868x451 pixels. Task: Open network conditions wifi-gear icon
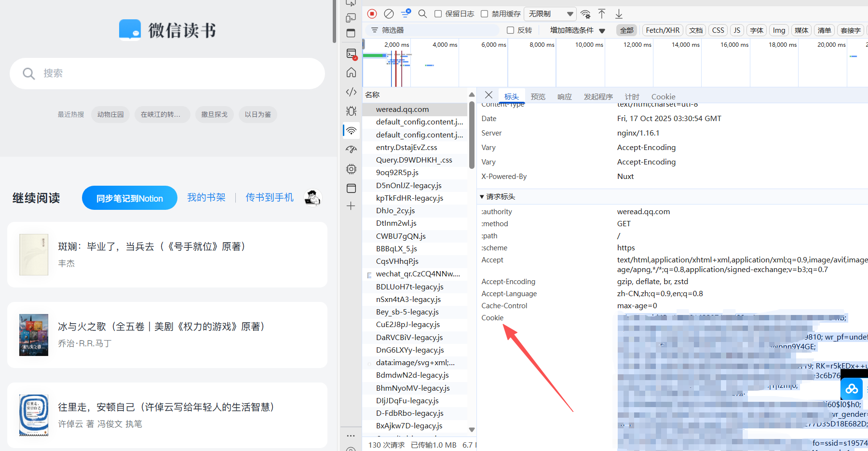(x=585, y=14)
